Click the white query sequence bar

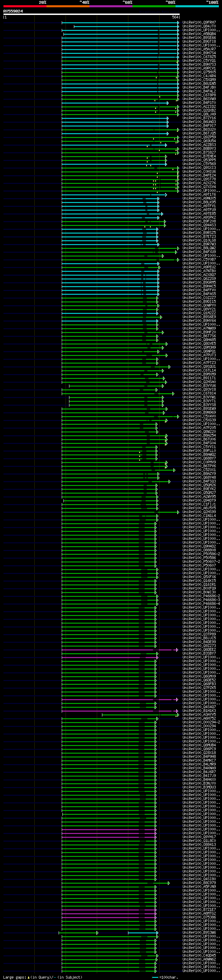[x=92, y=14]
